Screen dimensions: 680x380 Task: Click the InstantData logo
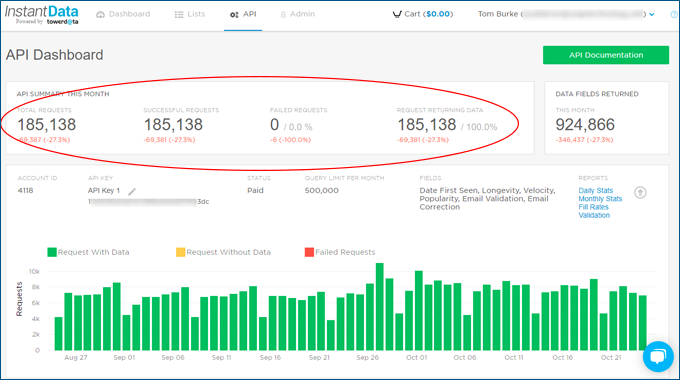coord(42,15)
